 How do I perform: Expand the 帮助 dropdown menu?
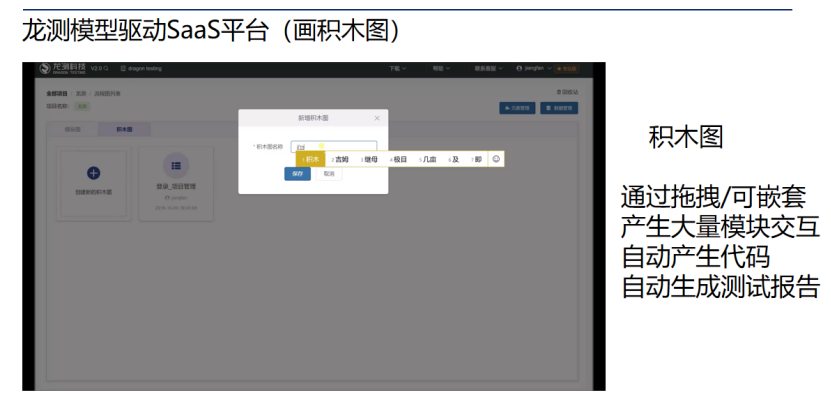click(441, 69)
